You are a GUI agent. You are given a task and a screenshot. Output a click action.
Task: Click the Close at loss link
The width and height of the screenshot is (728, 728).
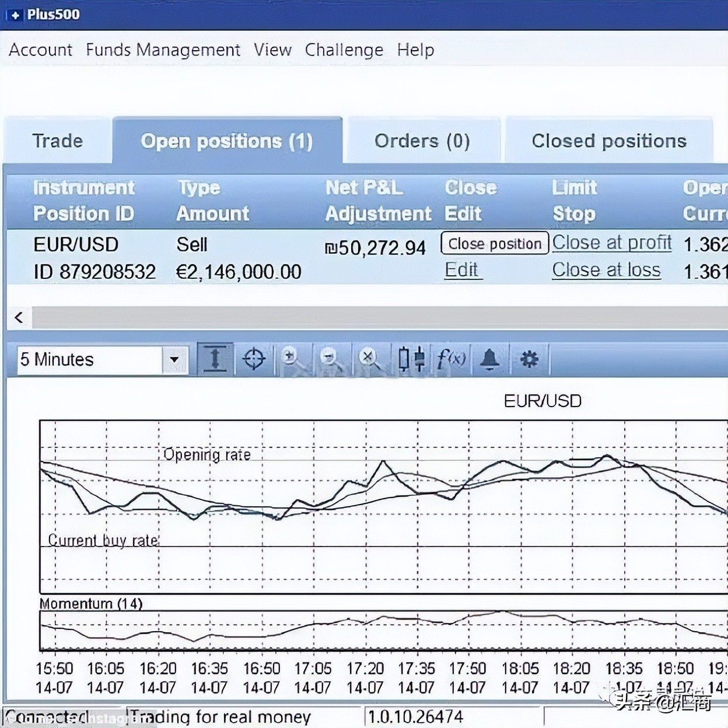(607, 269)
